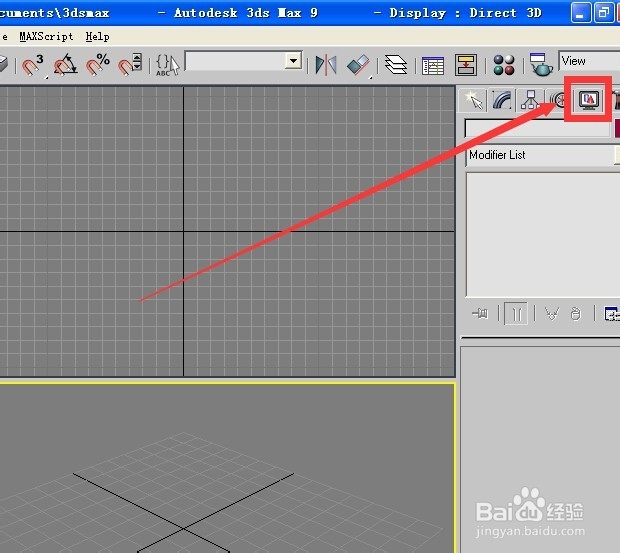
Task: Switch to the Motion panel tab
Action: (558, 100)
